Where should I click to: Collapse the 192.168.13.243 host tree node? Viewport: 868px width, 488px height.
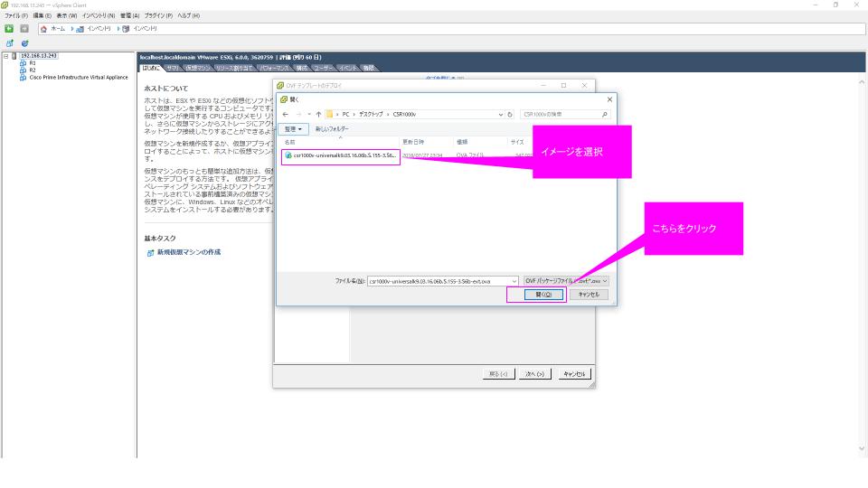[5, 56]
